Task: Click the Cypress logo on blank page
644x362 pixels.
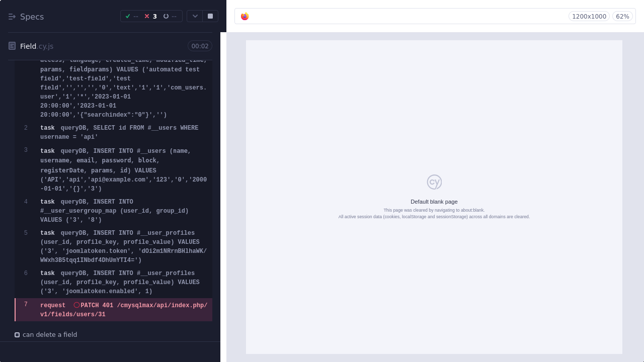Action: point(434,182)
